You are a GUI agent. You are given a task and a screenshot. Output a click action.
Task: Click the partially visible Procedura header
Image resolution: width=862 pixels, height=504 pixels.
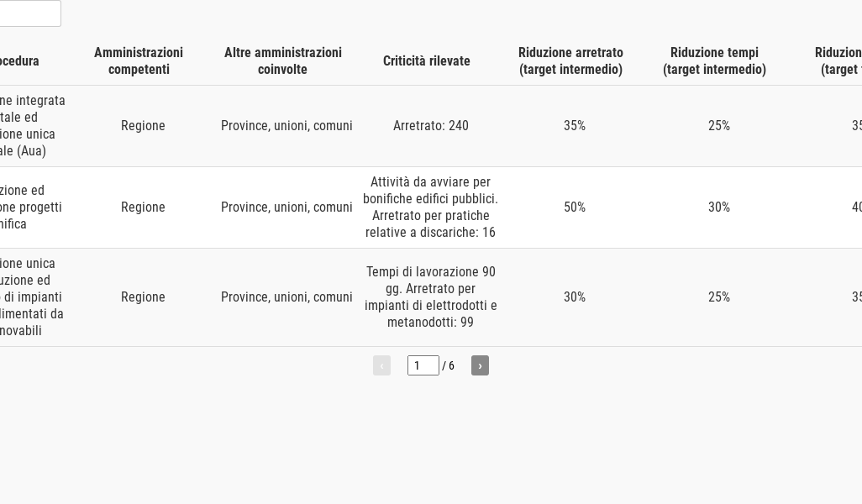[19, 60]
